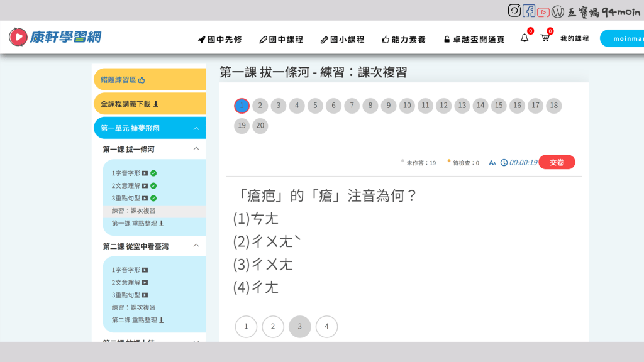Image resolution: width=644 pixels, height=362 pixels.
Task: Collapse the 第一單元 擁夢飛翔 section
Action: [x=196, y=128]
